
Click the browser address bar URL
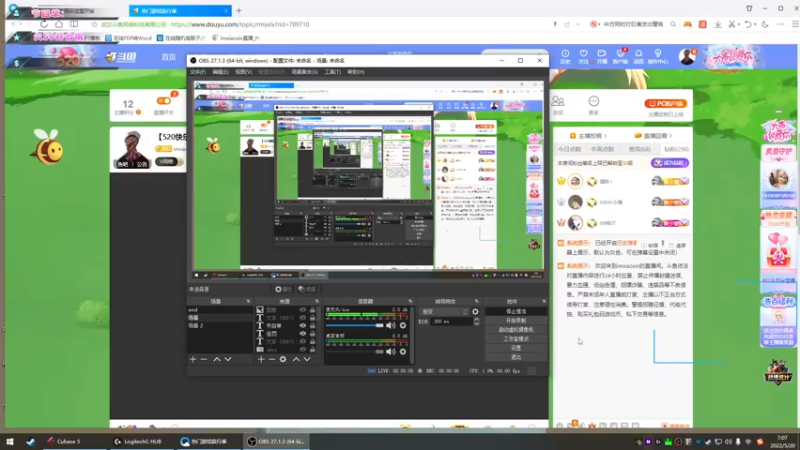240,24
